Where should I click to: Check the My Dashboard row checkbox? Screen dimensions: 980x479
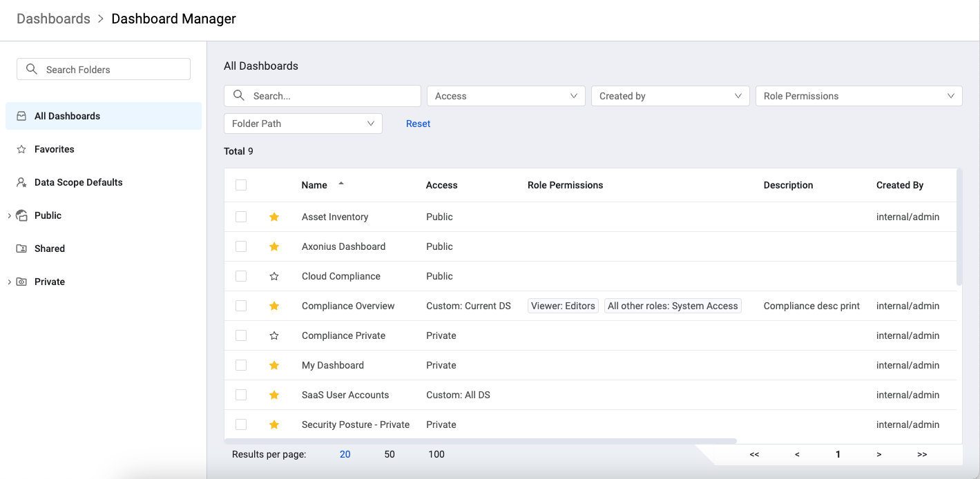pos(241,365)
